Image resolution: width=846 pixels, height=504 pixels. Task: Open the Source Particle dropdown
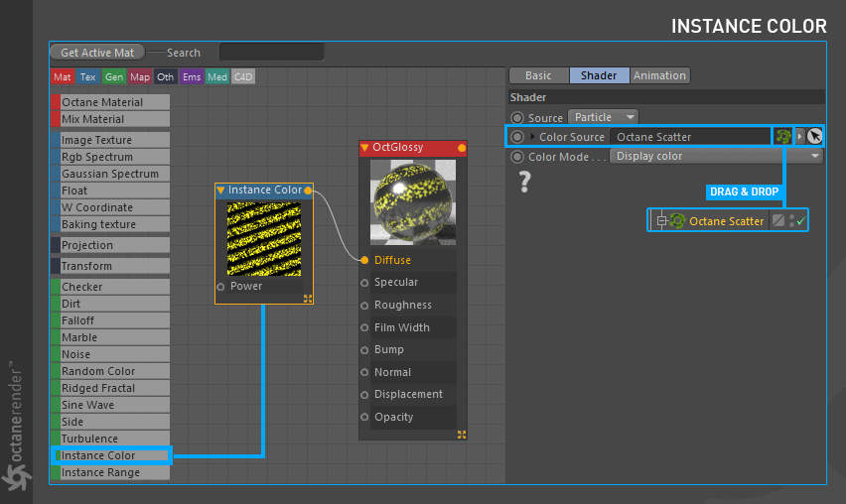pyautogui.click(x=603, y=117)
